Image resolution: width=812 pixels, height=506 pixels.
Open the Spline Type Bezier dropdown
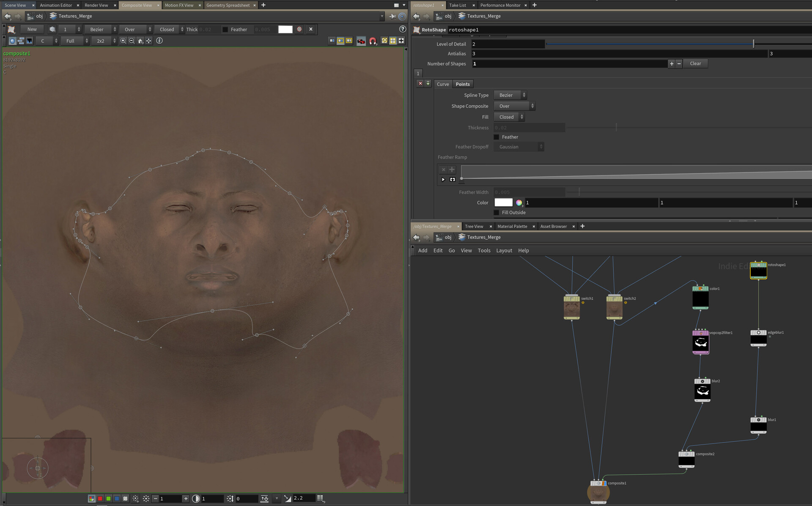pyautogui.click(x=510, y=95)
